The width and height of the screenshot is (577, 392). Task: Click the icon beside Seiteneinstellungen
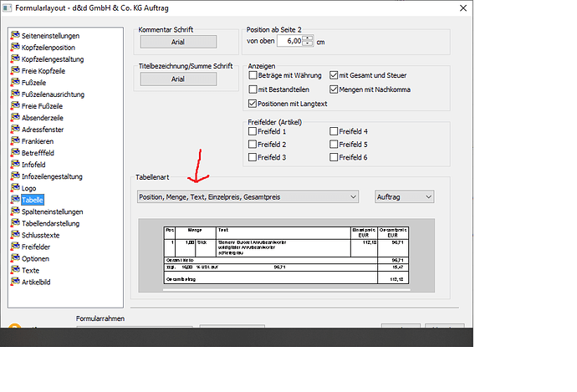pos(15,35)
